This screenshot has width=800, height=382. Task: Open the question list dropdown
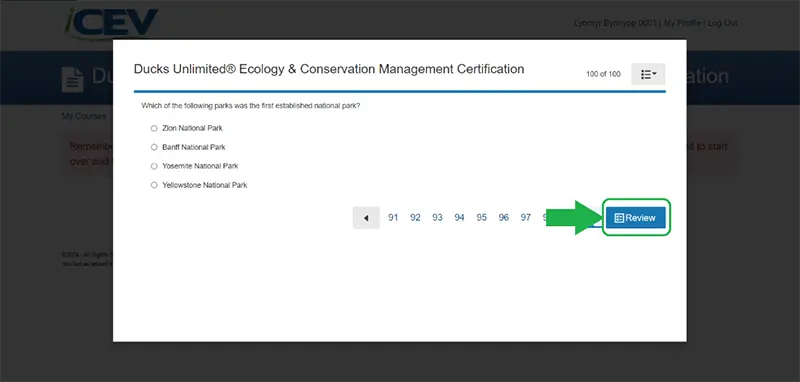click(648, 74)
